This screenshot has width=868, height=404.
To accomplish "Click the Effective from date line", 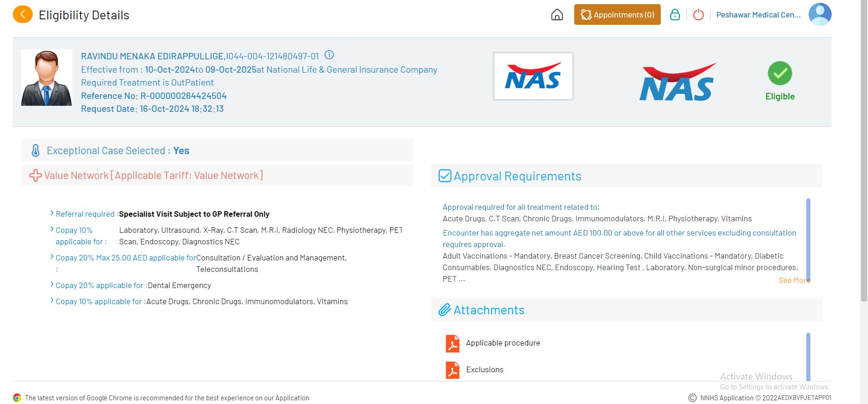I will point(259,69).
